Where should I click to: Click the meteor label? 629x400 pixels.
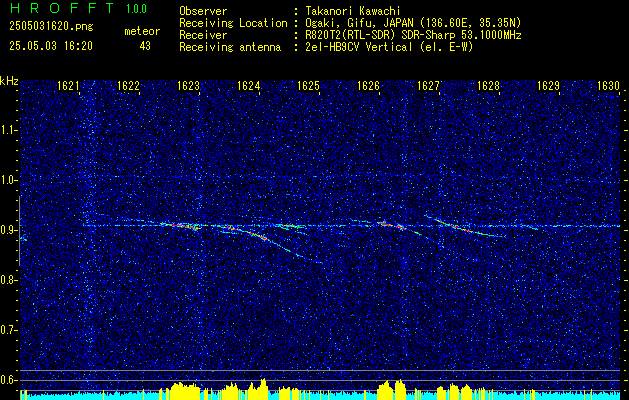[x=142, y=31]
